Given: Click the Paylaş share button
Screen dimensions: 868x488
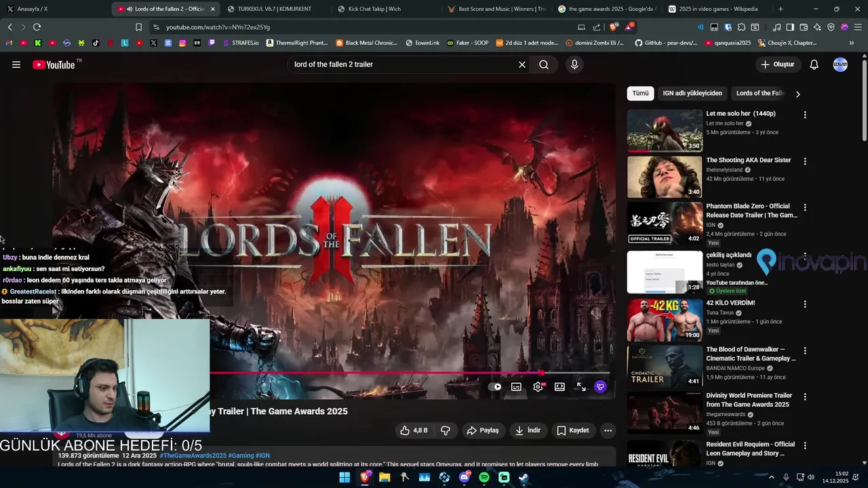Looking at the screenshot, I should click(483, 430).
